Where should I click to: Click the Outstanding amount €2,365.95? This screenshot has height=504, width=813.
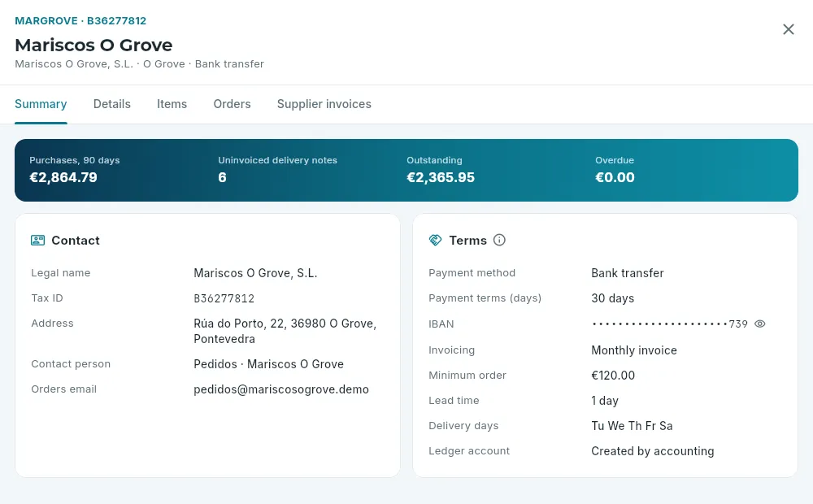(x=441, y=177)
